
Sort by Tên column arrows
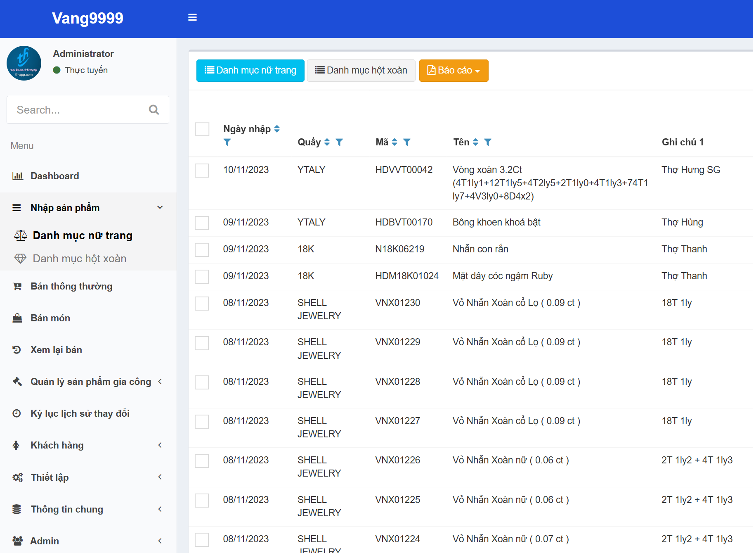pyautogui.click(x=475, y=142)
